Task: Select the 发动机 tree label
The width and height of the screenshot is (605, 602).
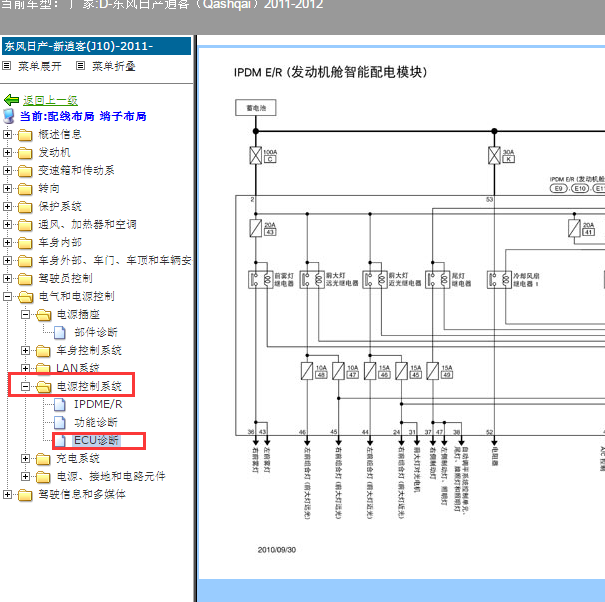Action: (54, 152)
